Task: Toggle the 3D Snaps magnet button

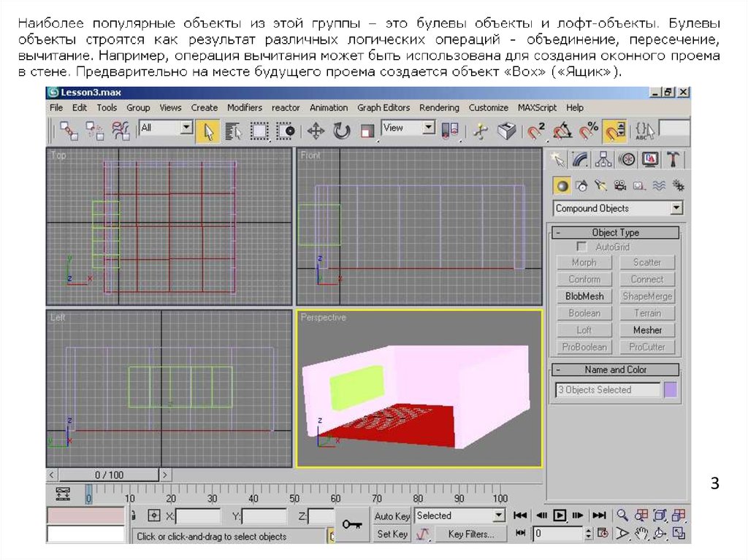Action: tap(537, 131)
